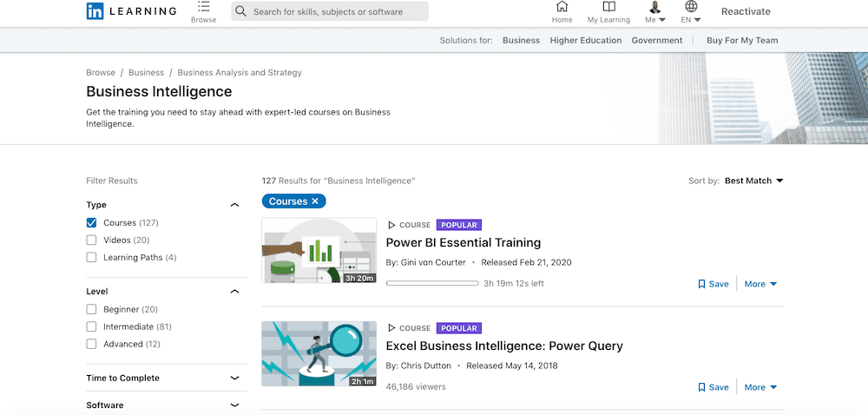Open Gini von Courter author link
The image size is (868, 415).
[433, 262]
